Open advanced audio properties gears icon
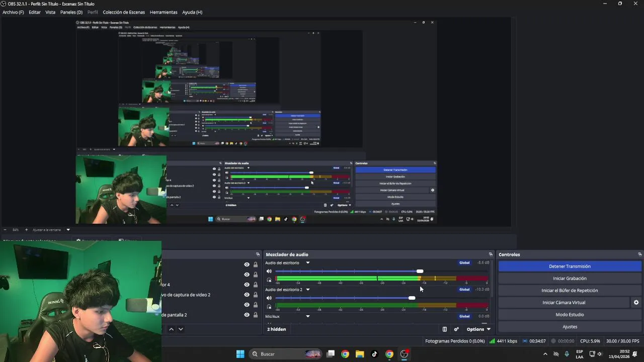Image resolution: width=644 pixels, height=362 pixels. point(456,329)
